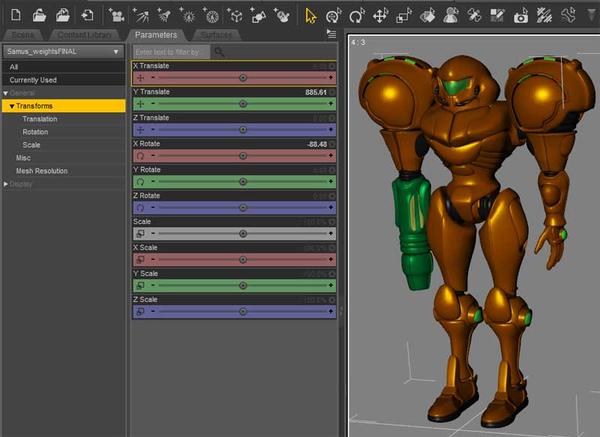This screenshot has height=437, width=600.
Task: Click the magnifier icon beside filter field
Action: [x=219, y=51]
